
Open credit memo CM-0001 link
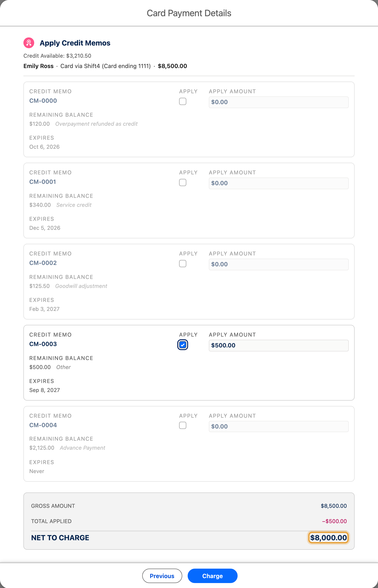43,182
